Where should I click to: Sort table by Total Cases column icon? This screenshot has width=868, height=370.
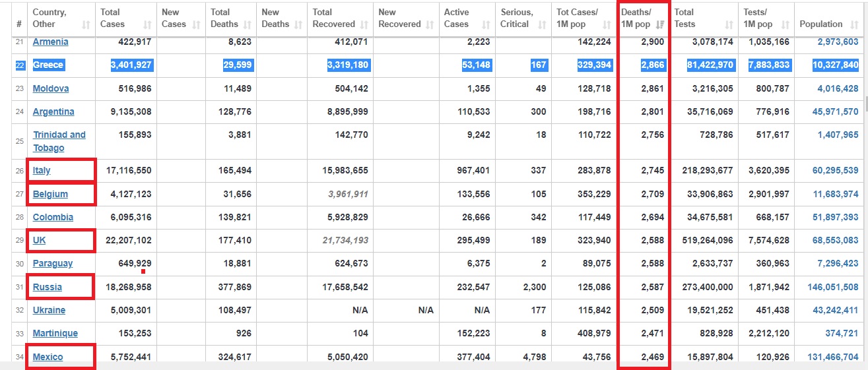tap(147, 24)
